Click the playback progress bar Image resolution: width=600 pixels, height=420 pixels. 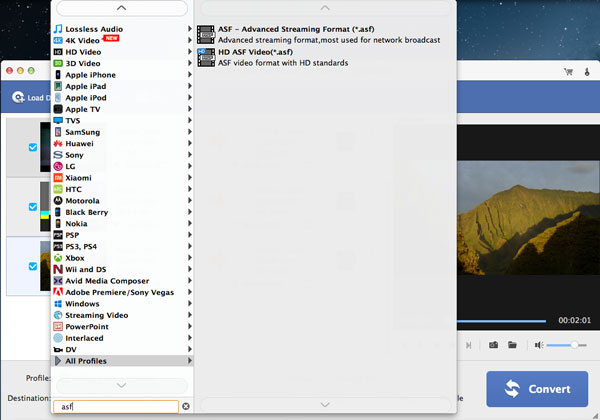502,321
